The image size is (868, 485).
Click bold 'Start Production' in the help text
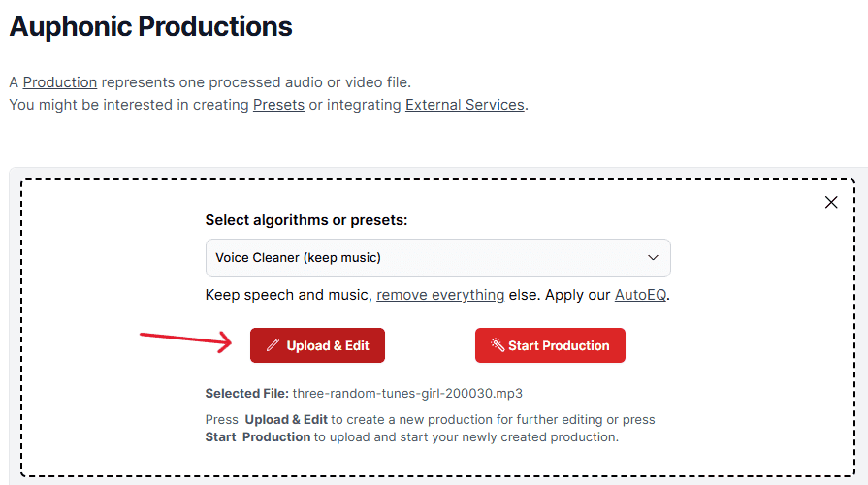click(258, 437)
